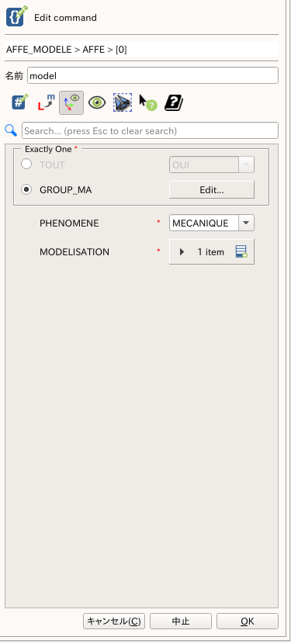Click the magnifying glass search icon

(11, 130)
